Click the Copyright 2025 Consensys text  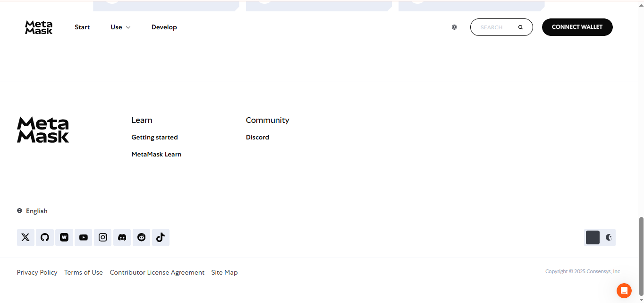pyautogui.click(x=583, y=271)
